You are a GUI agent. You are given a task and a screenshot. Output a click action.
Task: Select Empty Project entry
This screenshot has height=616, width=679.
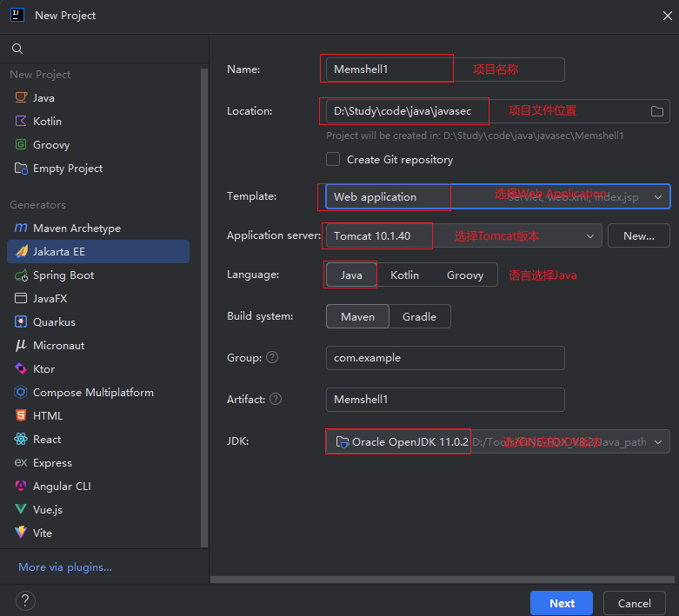98,168
